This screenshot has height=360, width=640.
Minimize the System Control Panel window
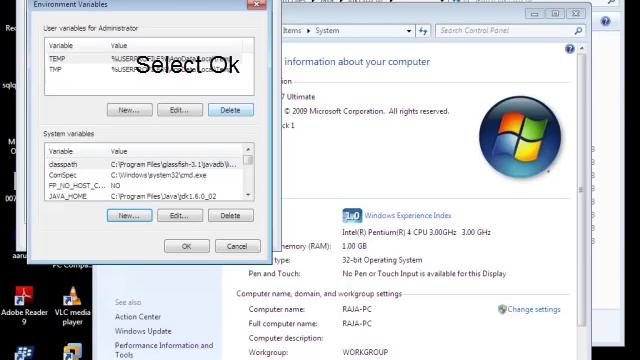click(x=535, y=14)
